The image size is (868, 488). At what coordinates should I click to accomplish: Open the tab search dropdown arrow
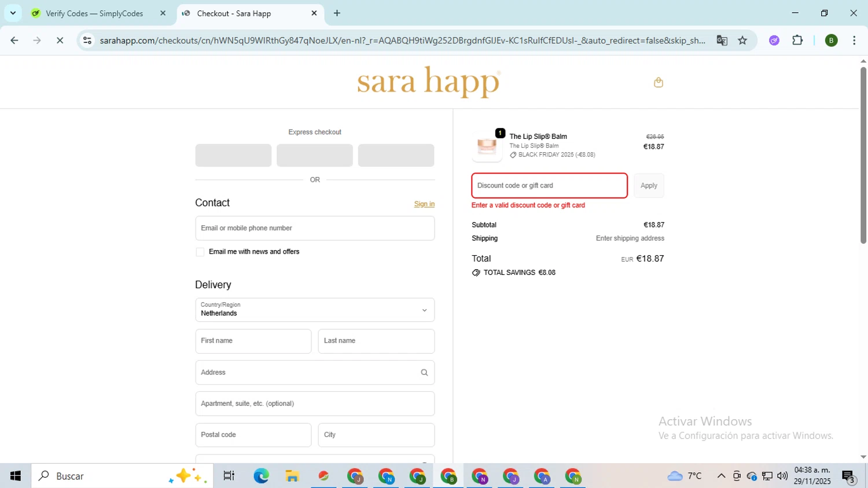pos(13,13)
